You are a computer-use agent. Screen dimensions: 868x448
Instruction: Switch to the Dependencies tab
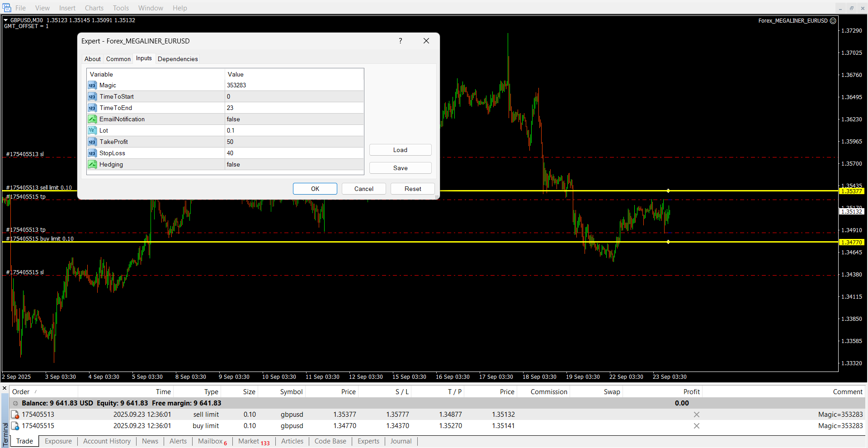178,59
